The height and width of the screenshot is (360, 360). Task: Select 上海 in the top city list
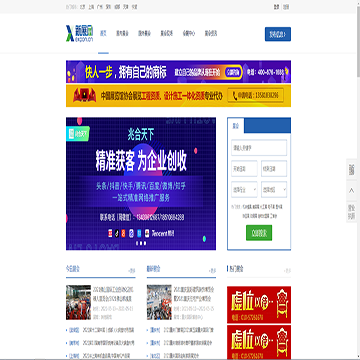pyautogui.click(x=91, y=7)
